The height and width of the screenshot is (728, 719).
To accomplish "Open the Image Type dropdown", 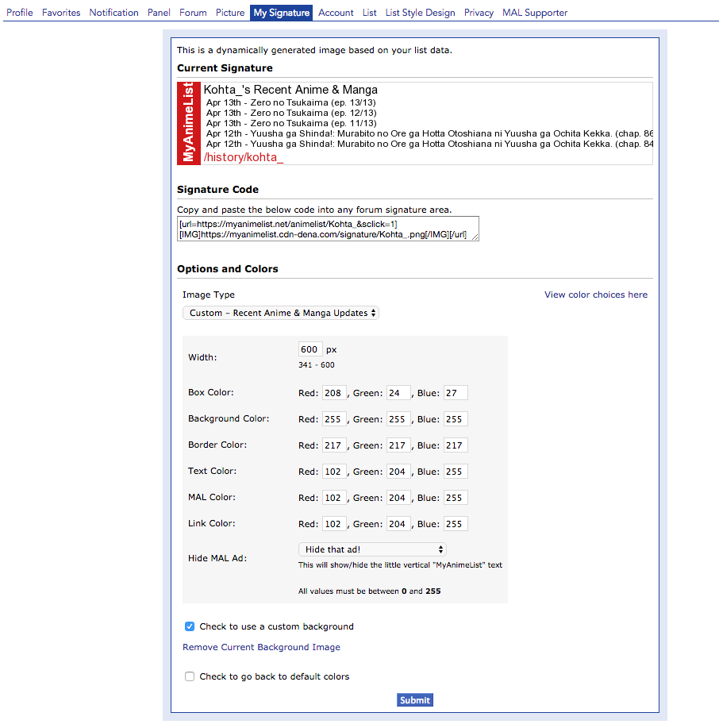I will [x=281, y=313].
